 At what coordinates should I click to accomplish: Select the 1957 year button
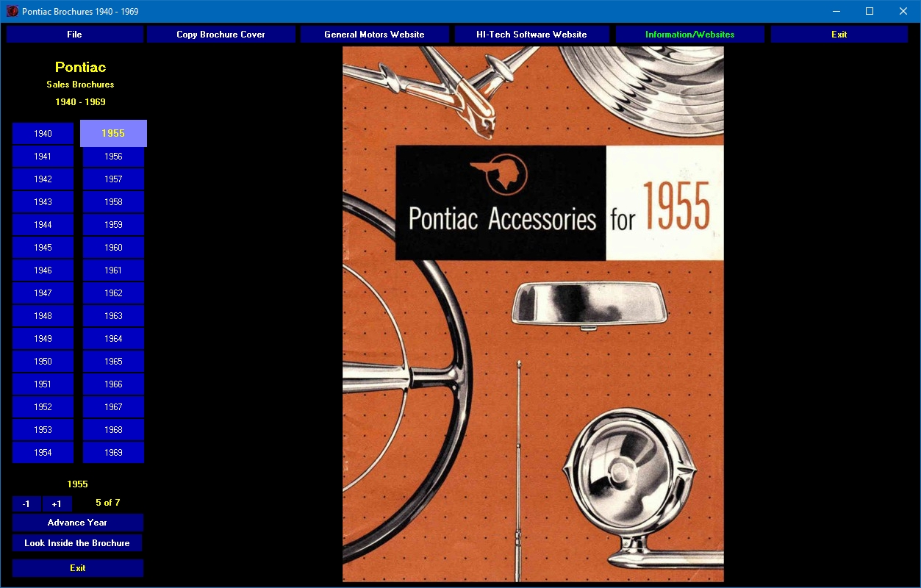pos(113,179)
